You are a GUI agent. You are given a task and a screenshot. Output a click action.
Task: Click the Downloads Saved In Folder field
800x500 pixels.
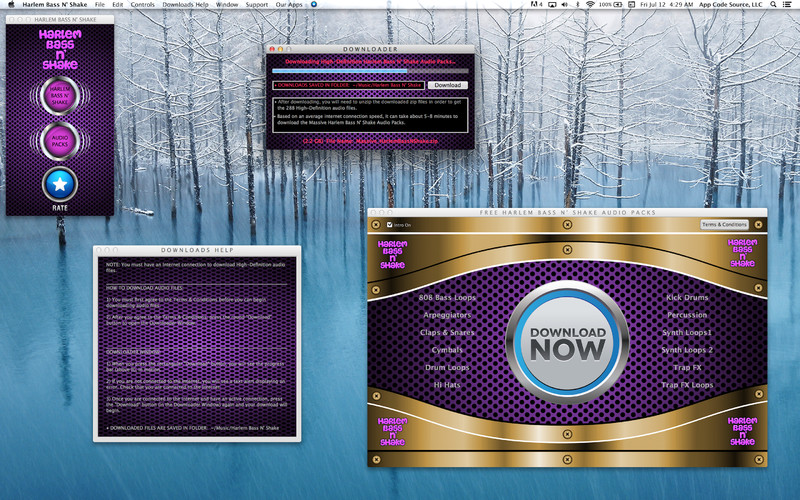tap(348, 85)
